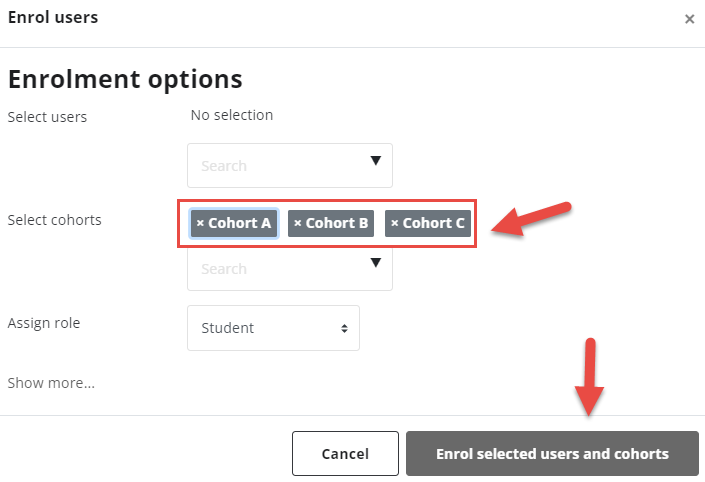Focus the Select cohorts search field
705x482 pixels.
(x=290, y=269)
